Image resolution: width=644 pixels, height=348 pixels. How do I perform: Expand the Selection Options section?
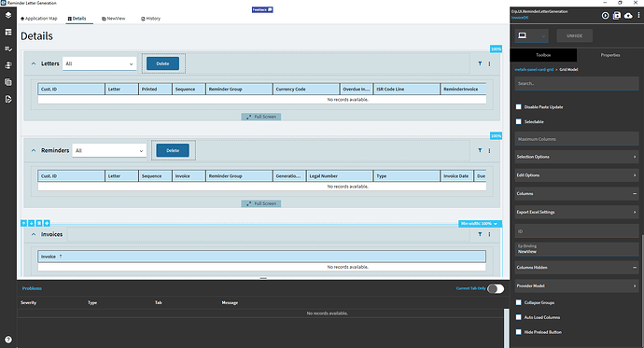(x=577, y=157)
